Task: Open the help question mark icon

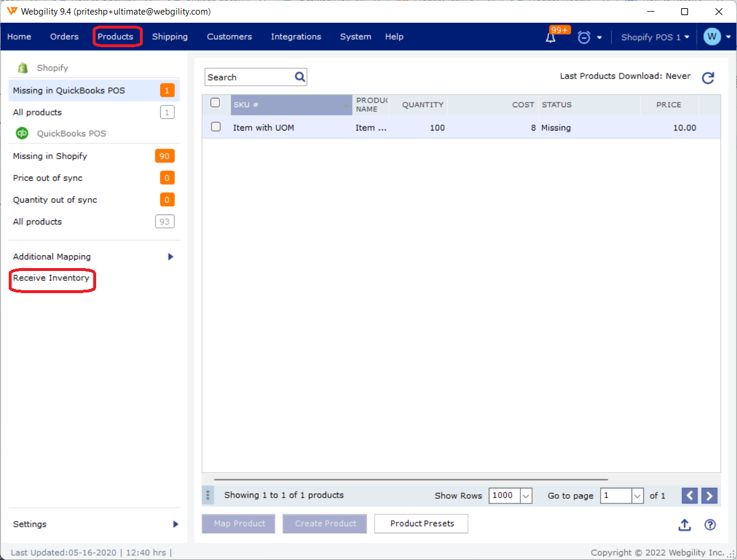Action: pos(710,524)
